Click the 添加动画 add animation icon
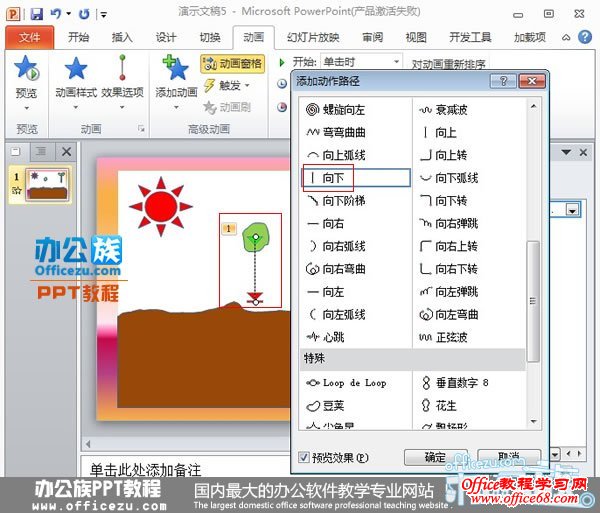600x513 pixels. pos(176,69)
